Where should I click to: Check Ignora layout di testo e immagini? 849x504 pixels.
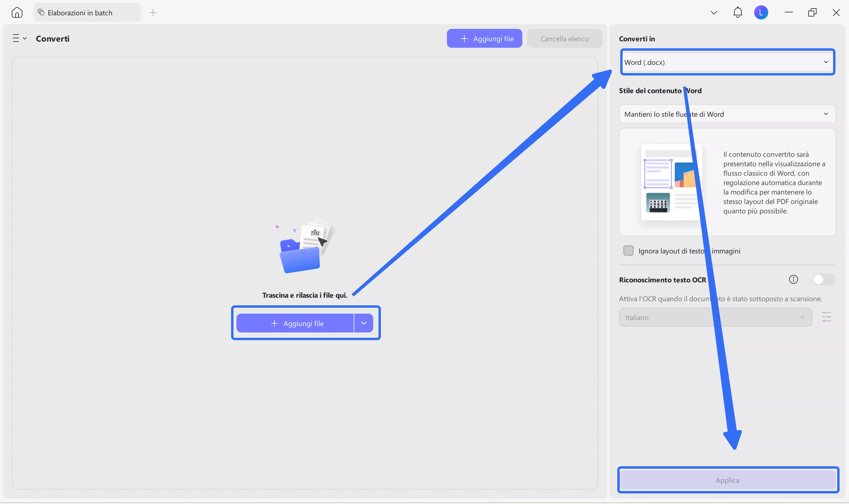pos(628,251)
